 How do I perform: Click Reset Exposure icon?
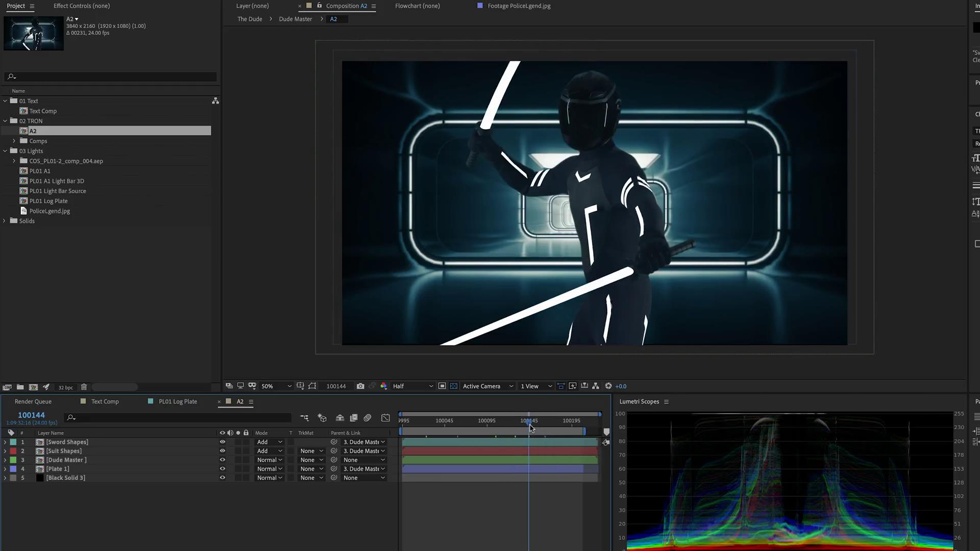tap(608, 386)
